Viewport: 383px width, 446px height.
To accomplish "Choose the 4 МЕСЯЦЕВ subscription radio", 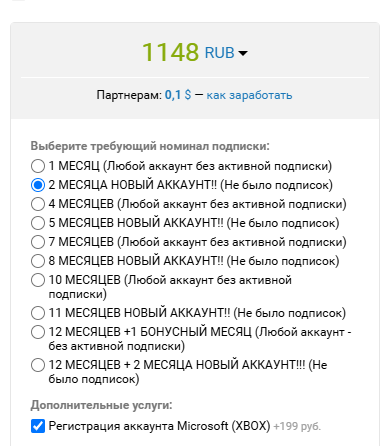I will 38,204.
